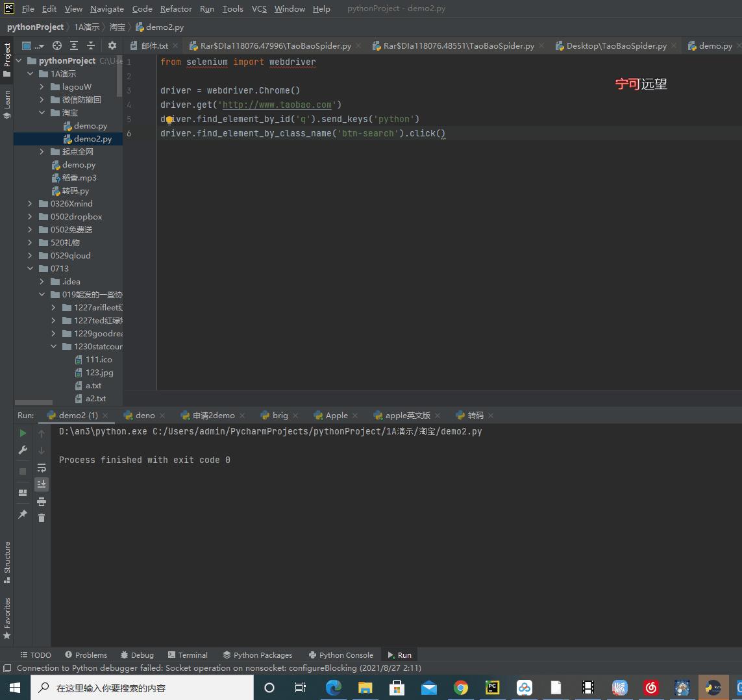The height and width of the screenshot is (700, 742).
Task: Rerun the demo2 script
Action: click(23, 433)
